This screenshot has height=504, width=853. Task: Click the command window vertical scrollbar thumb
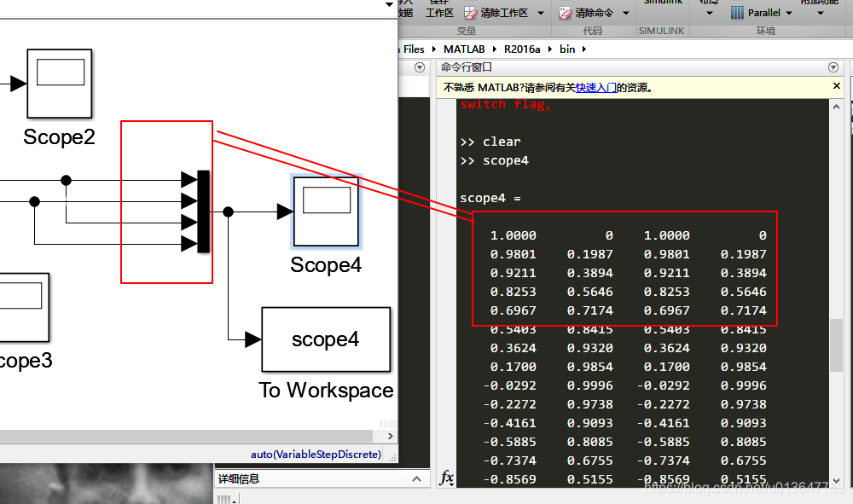836,345
